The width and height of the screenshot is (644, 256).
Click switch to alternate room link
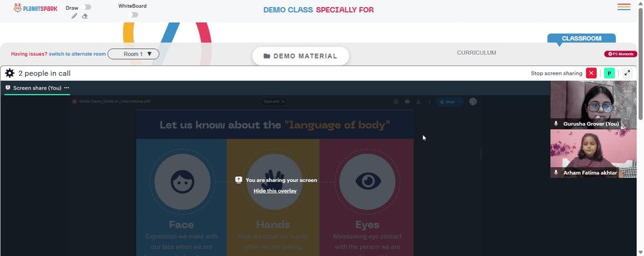[77, 54]
